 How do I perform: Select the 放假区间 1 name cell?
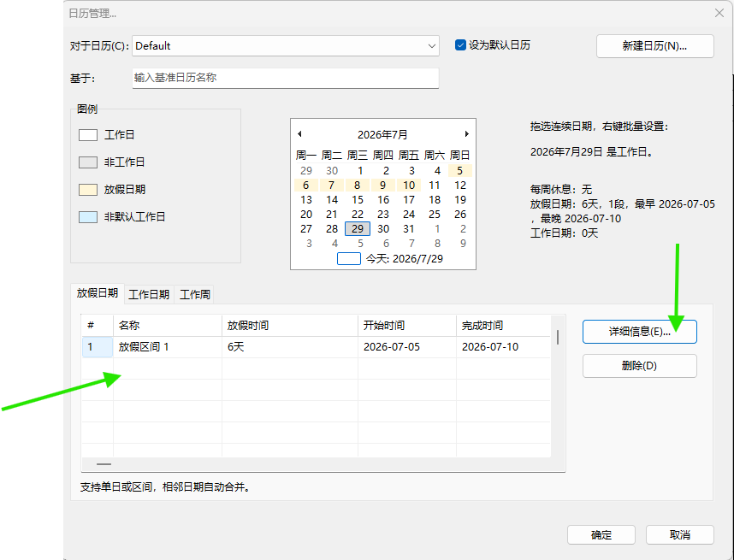click(x=168, y=347)
